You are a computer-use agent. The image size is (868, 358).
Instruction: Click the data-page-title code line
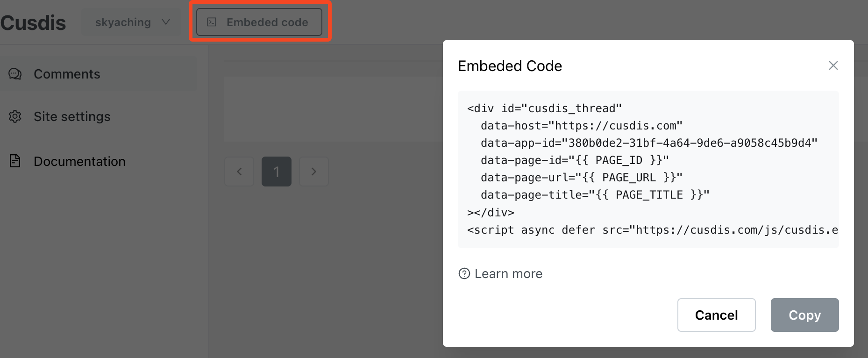[595, 195]
